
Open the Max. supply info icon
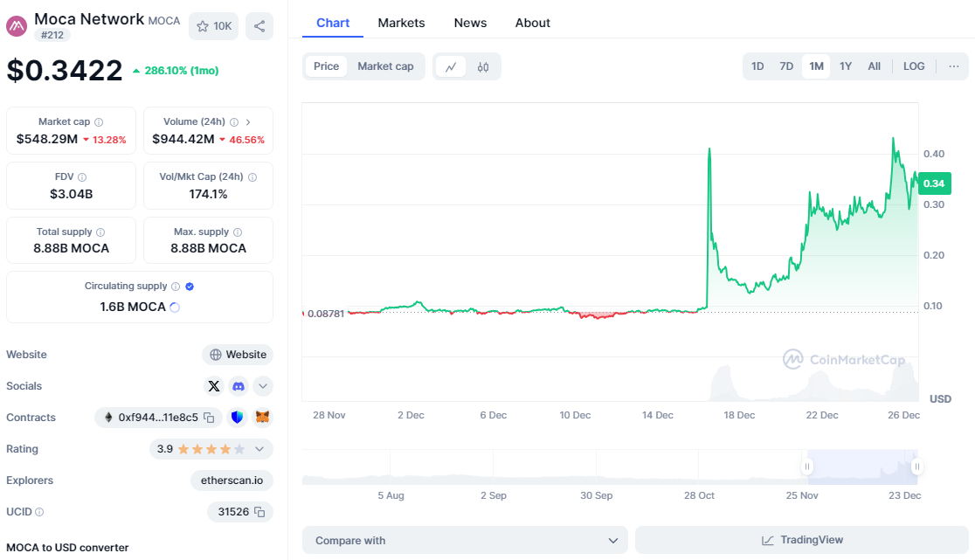click(x=238, y=232)
